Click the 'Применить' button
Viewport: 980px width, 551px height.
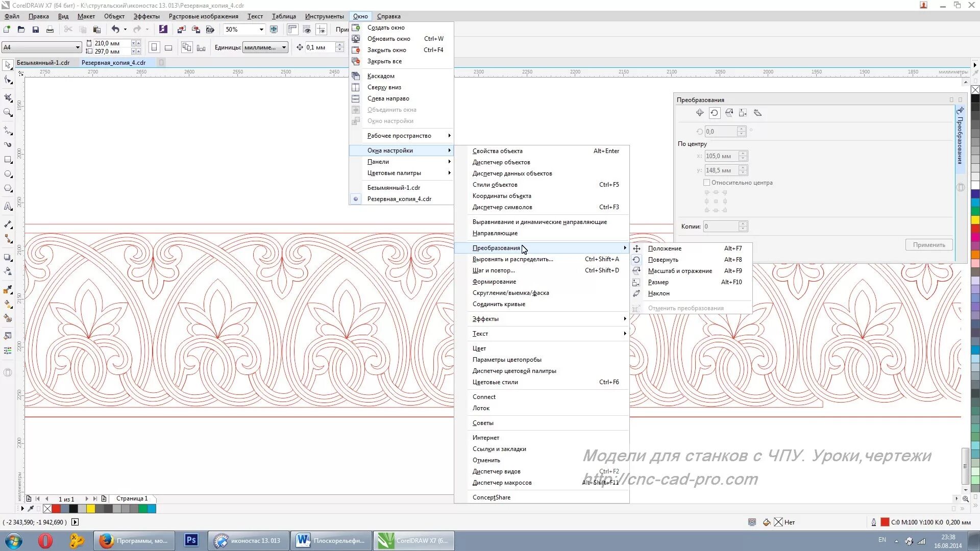[x=928, y=245]
